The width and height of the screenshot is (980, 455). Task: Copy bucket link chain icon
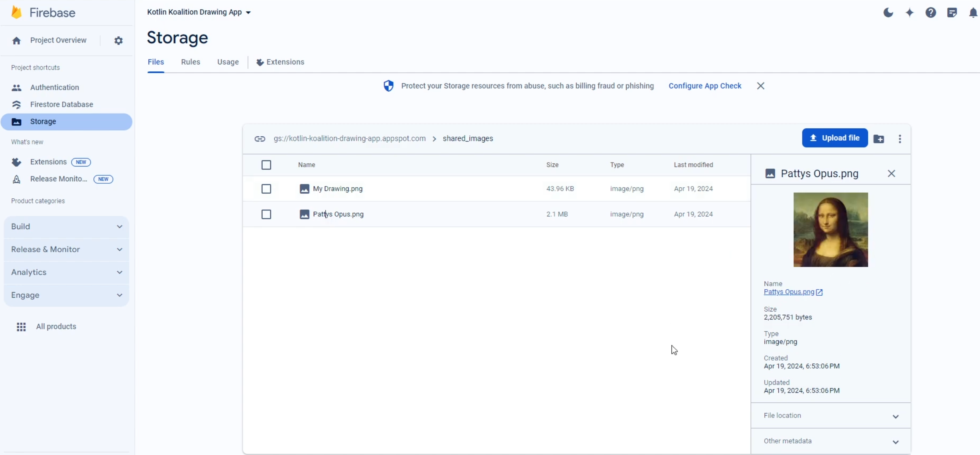[x=260, y=139]
